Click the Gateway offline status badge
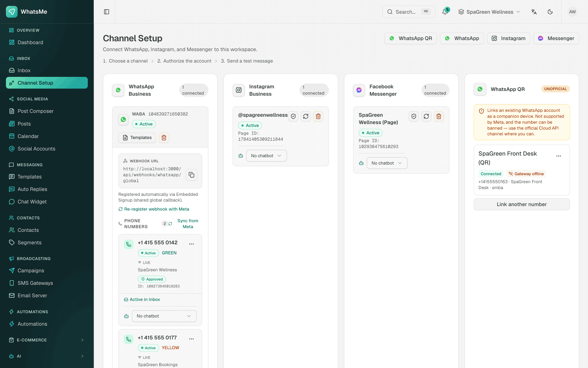 click(526, 174)
